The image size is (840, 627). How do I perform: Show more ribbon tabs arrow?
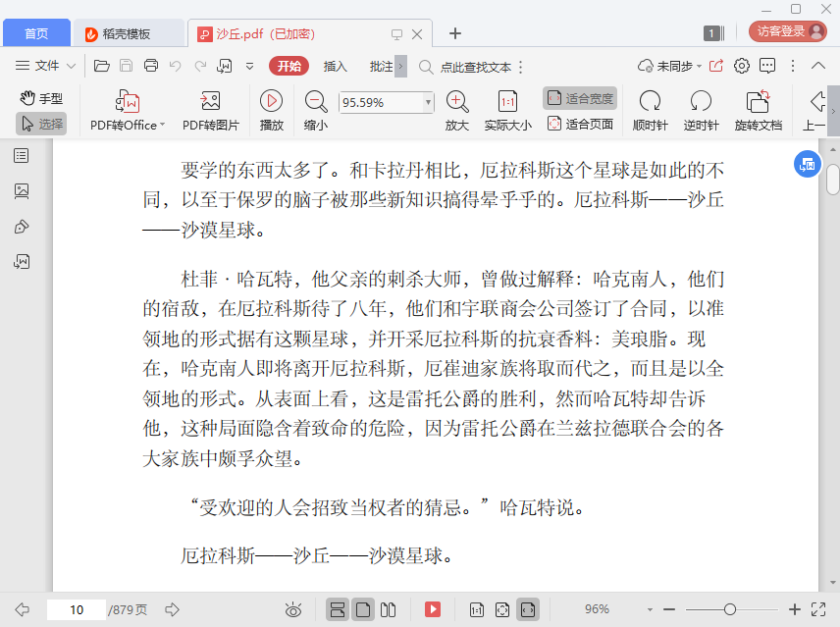(400, 67)
